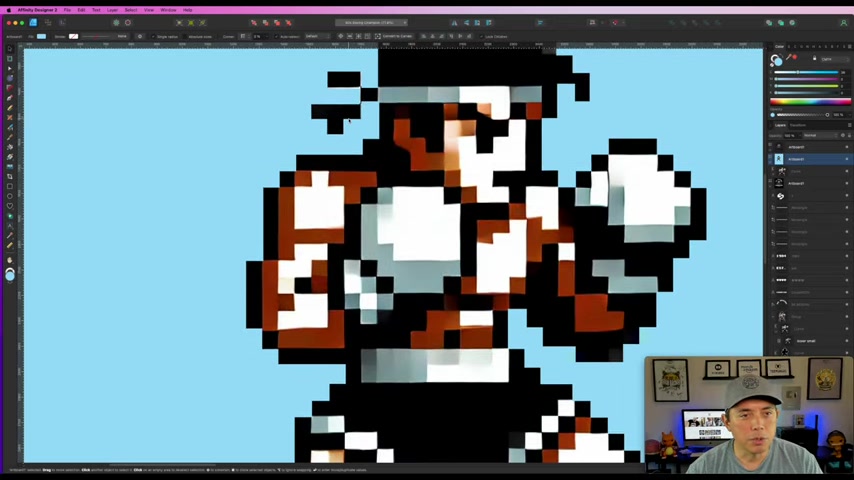854x480 pixels.
Task: Click the corner radius 0% field
Action: click(x=258, y=37)
